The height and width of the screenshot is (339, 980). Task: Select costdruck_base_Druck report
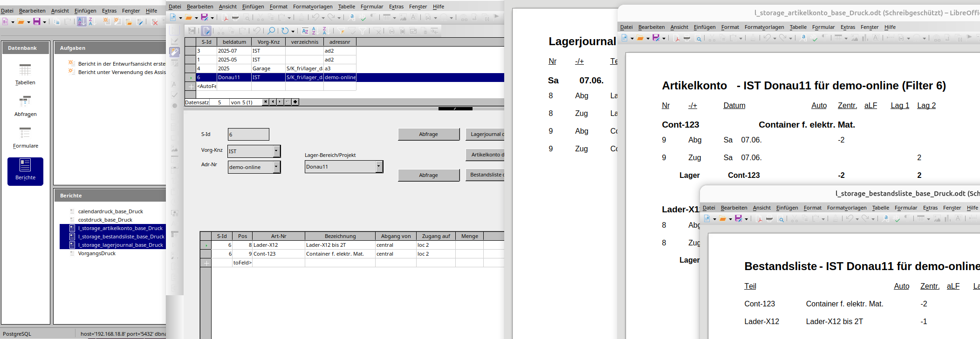click(x=105, y=220)
